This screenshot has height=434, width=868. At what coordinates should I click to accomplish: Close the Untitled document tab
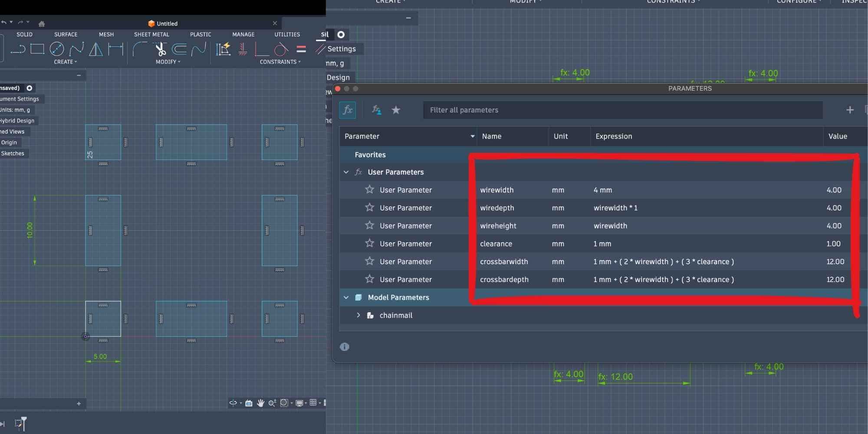pos(275,23)
